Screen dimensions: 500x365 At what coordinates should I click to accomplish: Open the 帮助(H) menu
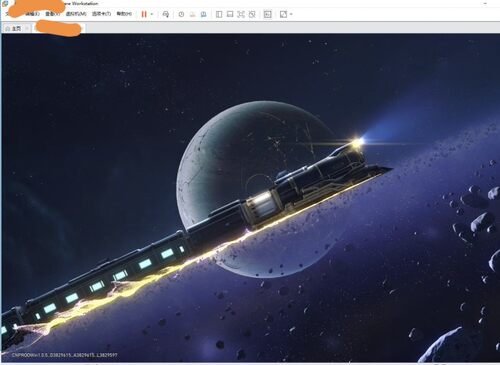pyautogui.click(x=124, y=14)
